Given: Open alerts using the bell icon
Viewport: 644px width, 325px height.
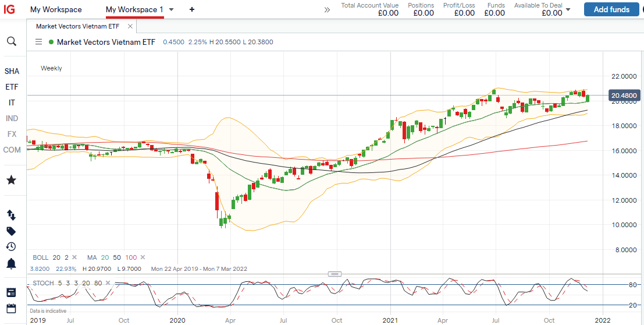Looking at the screenshot, I should [x=11, y=264].
